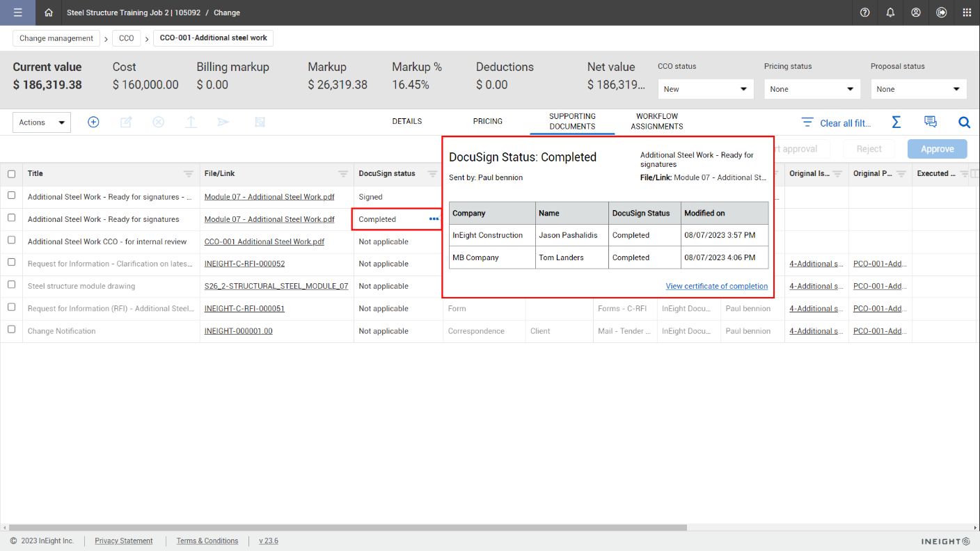Check the Change Notification row checkbox

11,330
